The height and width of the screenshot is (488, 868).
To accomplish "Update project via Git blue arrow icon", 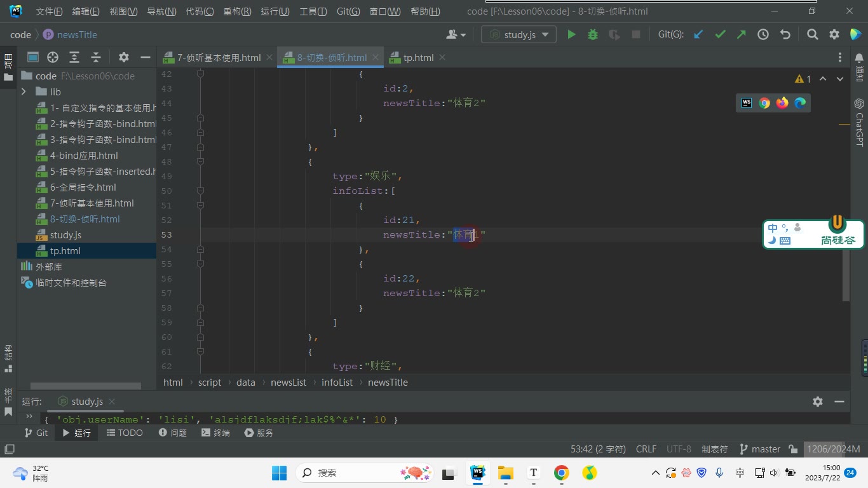I will click(698, 34).
